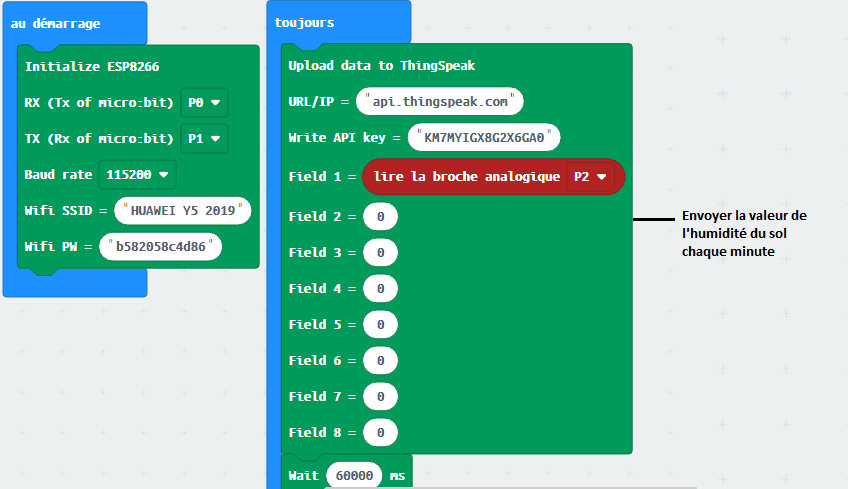848x489 pixels.
Task: Click the Write API key field
Action: tap(484, 137)
